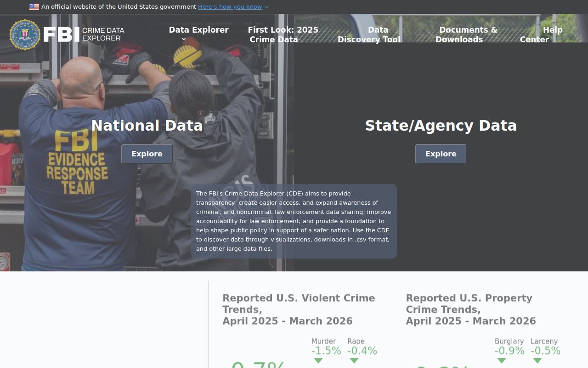588x368 pixels.
Task: Click Explore under State/Agency Data
Action: click(x=441, y=154)
